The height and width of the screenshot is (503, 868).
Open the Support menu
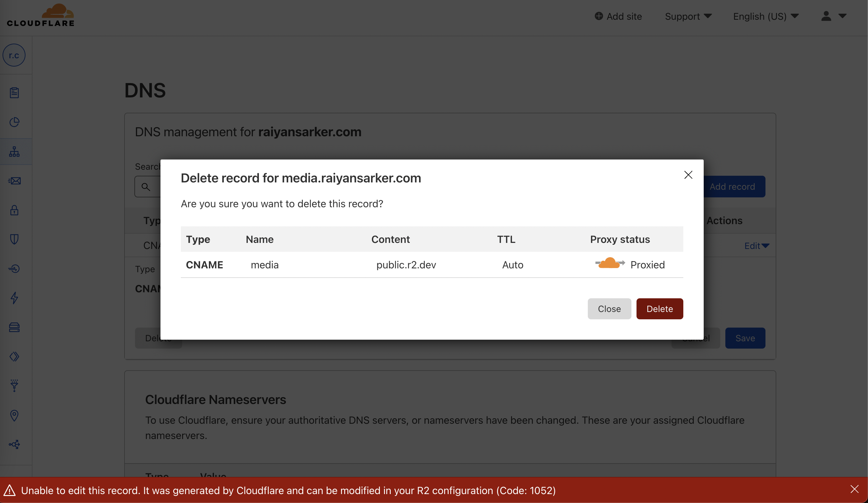(688, 16)
